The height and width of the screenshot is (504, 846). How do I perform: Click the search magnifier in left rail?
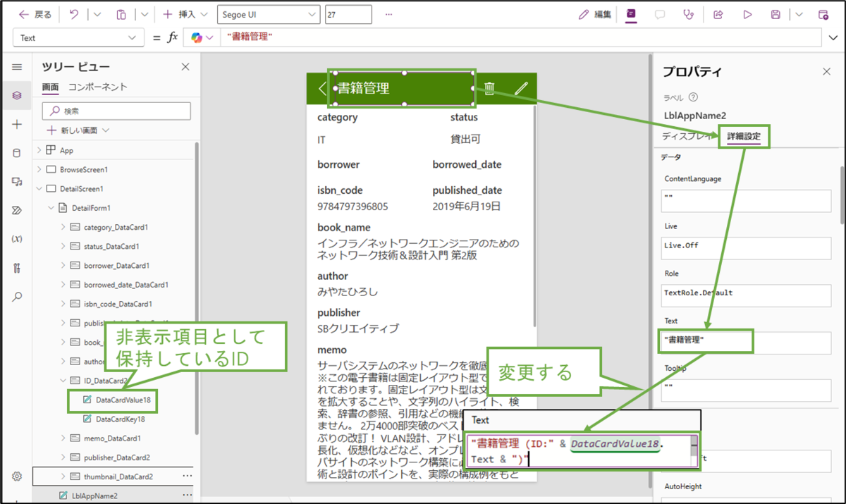(17, 297)
